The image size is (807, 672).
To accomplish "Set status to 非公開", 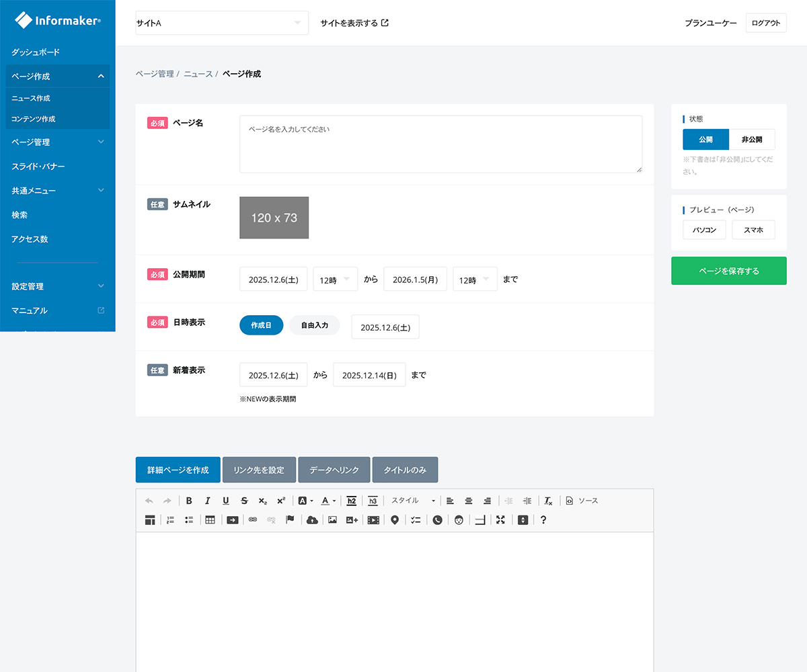I will coord(752,139).
